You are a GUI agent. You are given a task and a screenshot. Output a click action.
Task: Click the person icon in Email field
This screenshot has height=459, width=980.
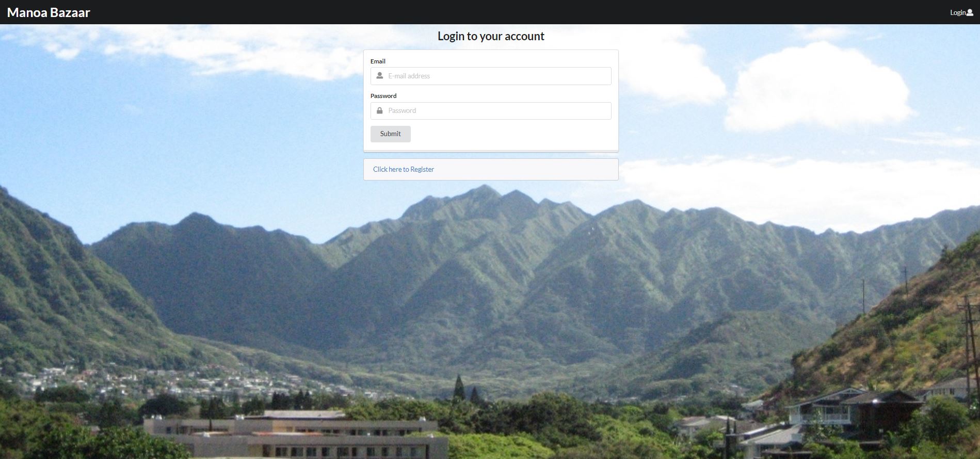click(x=380, y=76)
